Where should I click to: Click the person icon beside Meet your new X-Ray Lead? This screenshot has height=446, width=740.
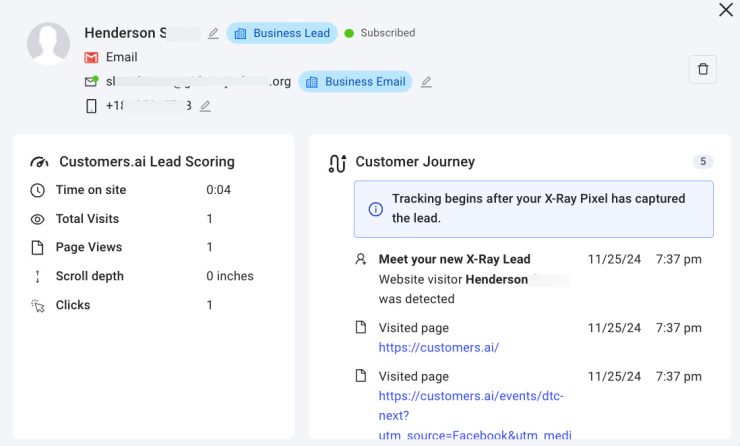[x=361, y=259]
